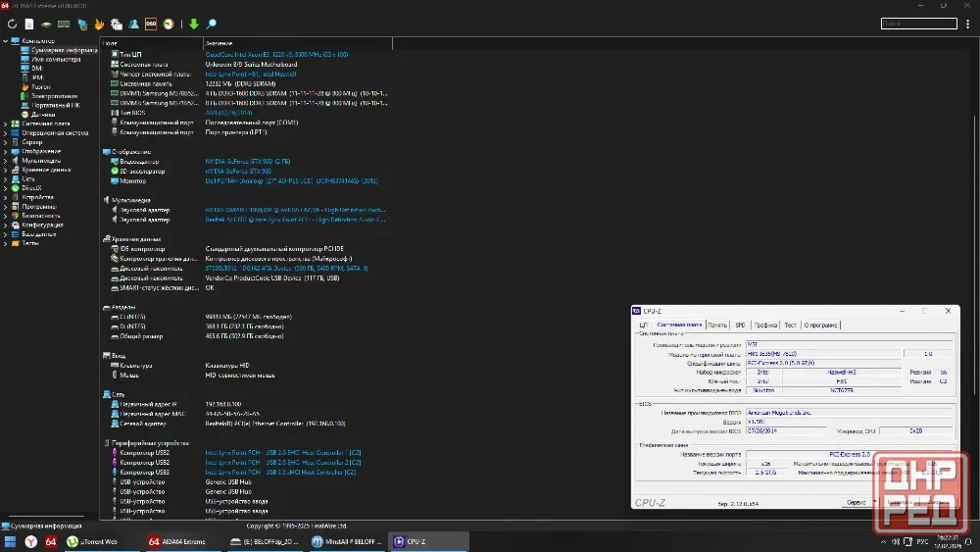Viewport: 980px width, 552px height.
Task: Open the USB 3.0 xHCI Host Controller link
Action: [280, 472]
